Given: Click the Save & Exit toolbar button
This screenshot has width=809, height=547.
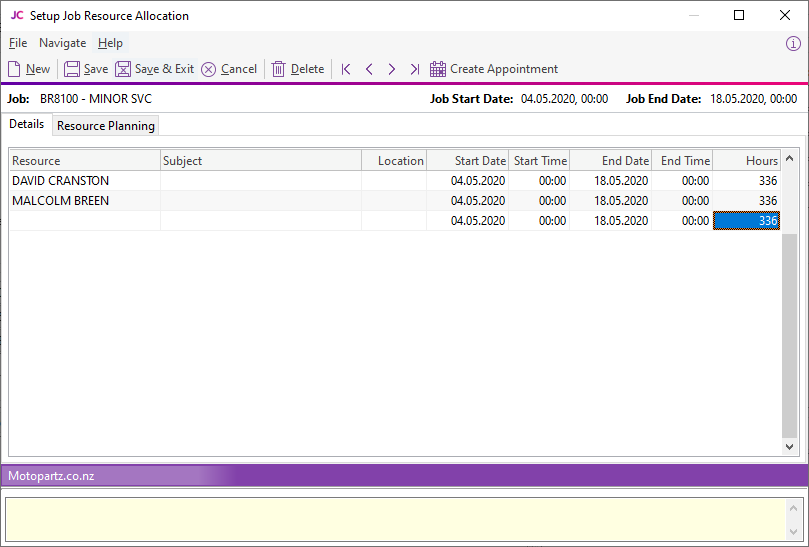Looking at the screenshot, I should pyautogui.click(x=154, y=69).
